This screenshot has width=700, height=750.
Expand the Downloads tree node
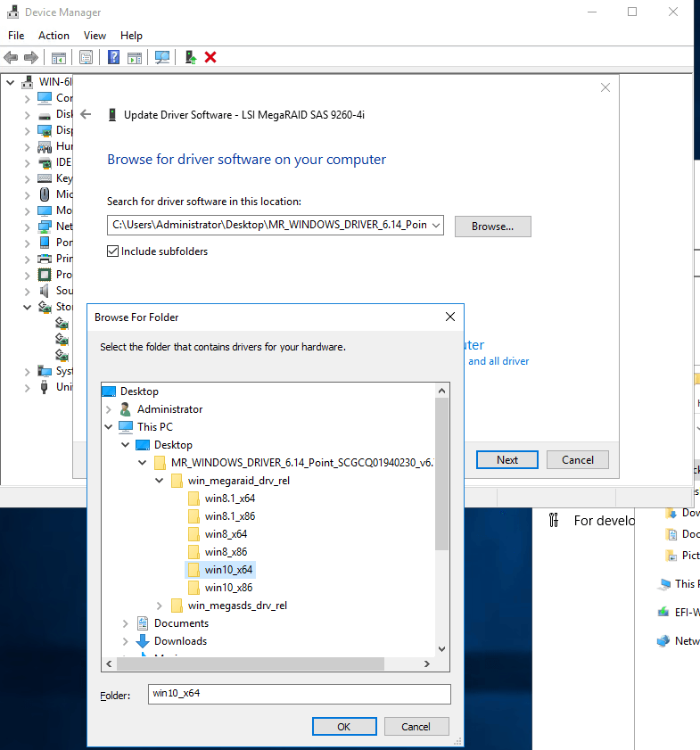126,641
